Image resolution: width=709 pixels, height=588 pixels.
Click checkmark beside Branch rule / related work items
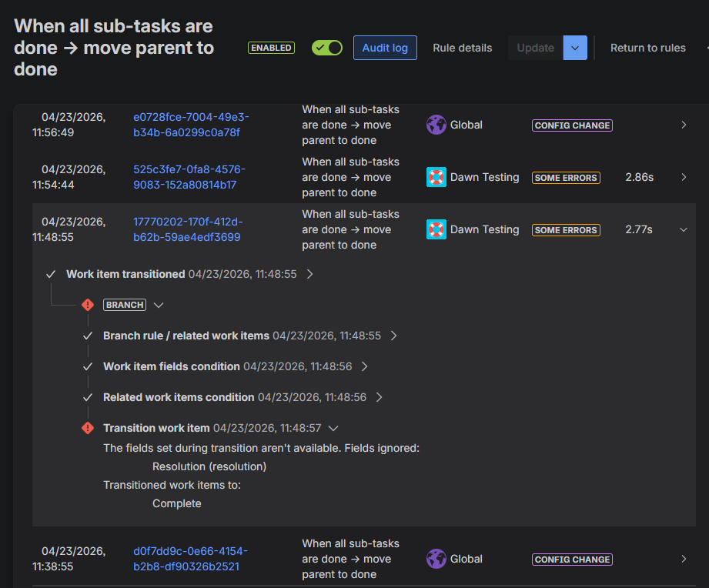88,336
